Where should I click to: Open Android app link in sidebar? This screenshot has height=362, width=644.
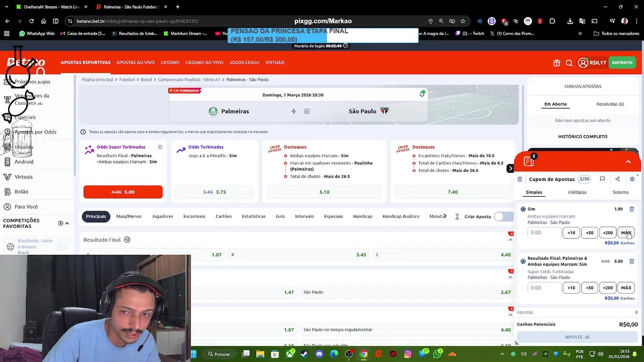[x=24, y=162]
